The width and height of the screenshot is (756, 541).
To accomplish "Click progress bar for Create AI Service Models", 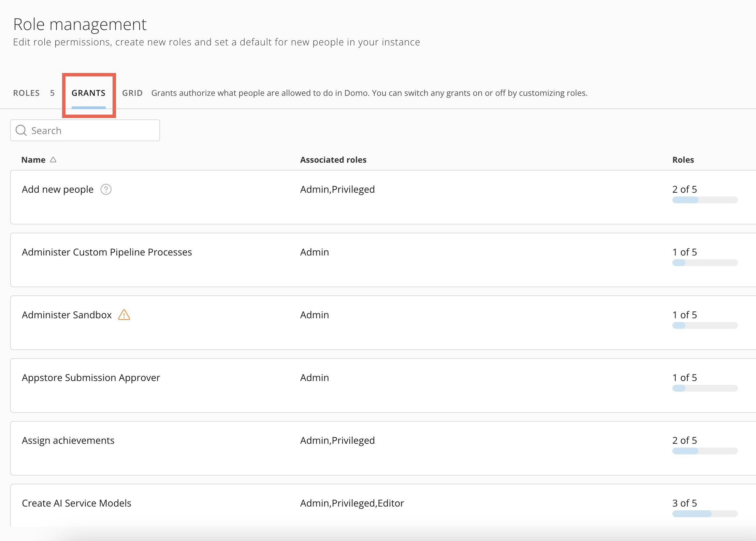I will pyautogui.click(x=705, y=514).
